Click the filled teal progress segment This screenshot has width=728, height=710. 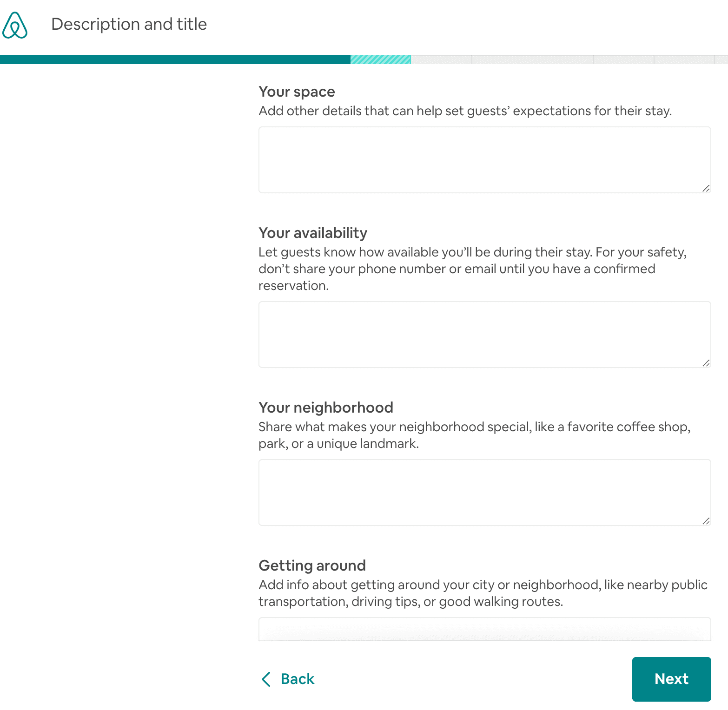[174, 59]
